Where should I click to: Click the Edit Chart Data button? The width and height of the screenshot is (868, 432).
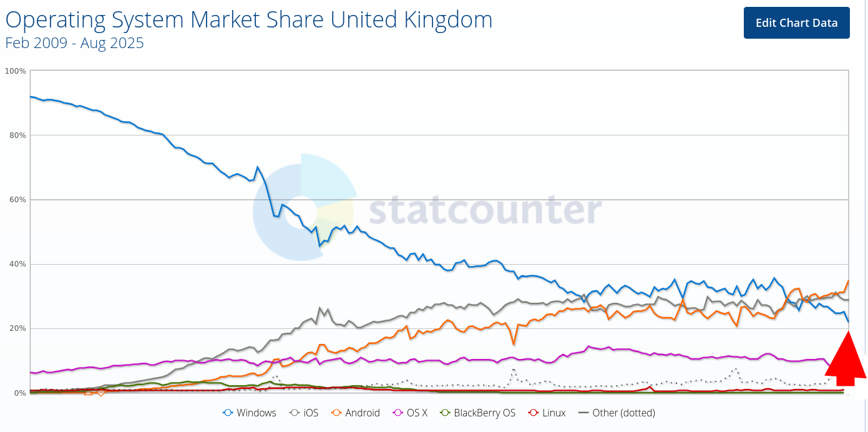(x=796, y=22)
